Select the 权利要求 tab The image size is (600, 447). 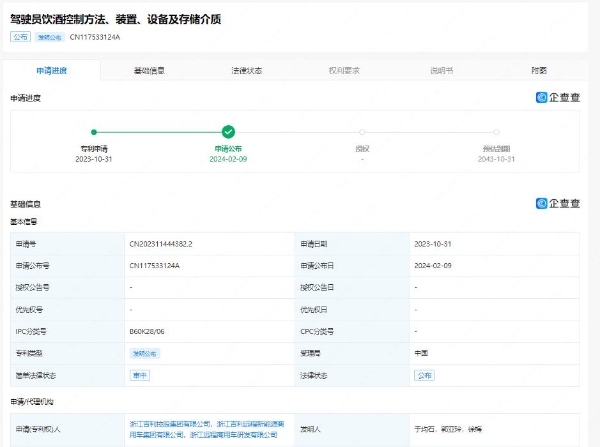[344, 70]
